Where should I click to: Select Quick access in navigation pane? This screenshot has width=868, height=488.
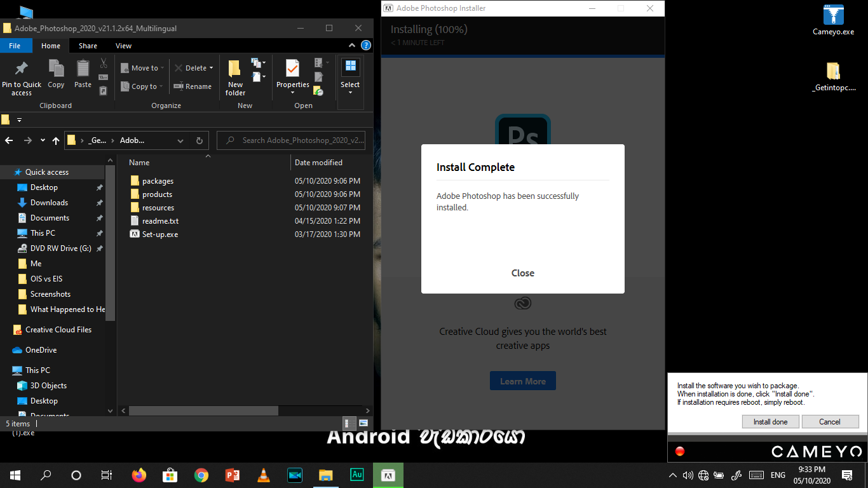46,172
